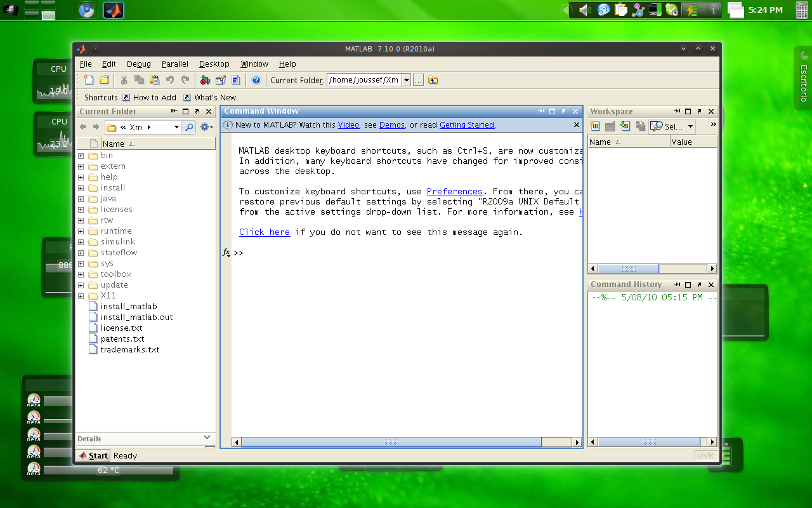Click the Video link
Image resolution: width=812 pixels, height=508 pixels.
coord(348,125)
